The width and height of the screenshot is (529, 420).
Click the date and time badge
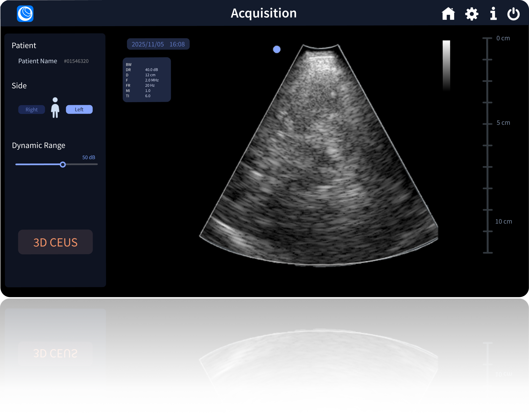pyautogui.click(x=158, y=44)
